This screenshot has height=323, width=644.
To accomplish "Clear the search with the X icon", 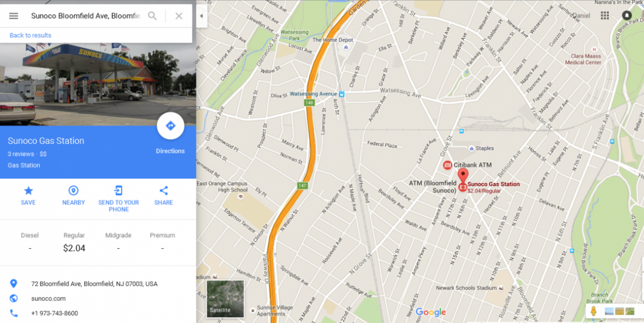I will (x=179, y=16).
